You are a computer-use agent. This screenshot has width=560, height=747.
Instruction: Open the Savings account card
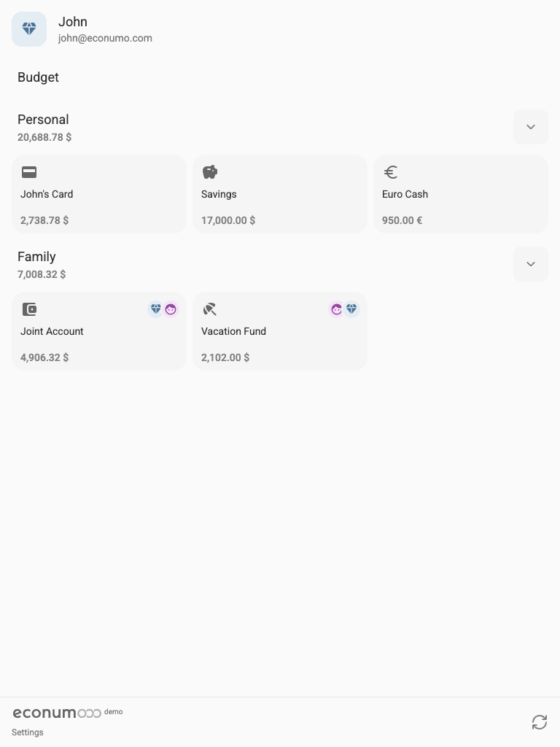[x=280, y=194]
